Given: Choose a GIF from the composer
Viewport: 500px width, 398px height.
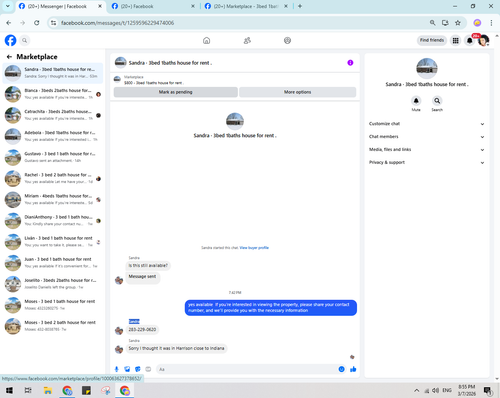Looking at the screenshot, I should click(x=148, y=369).
